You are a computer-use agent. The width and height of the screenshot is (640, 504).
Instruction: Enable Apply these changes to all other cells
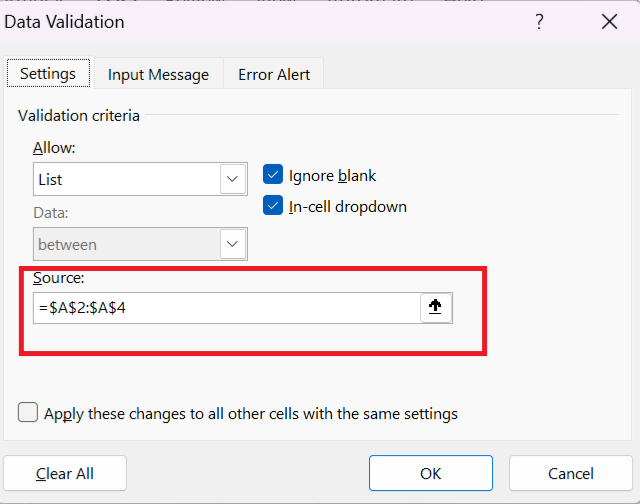[x=28, y=413]
